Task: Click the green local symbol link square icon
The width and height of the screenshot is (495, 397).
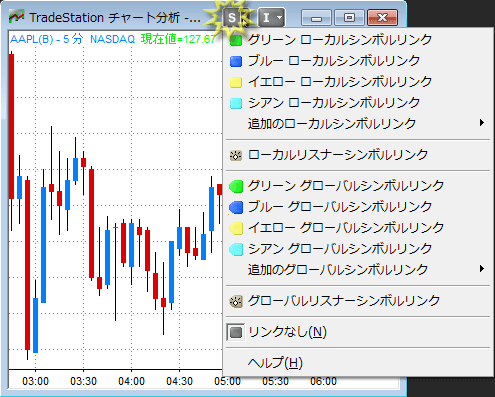Action: click(x=236, y=40)
